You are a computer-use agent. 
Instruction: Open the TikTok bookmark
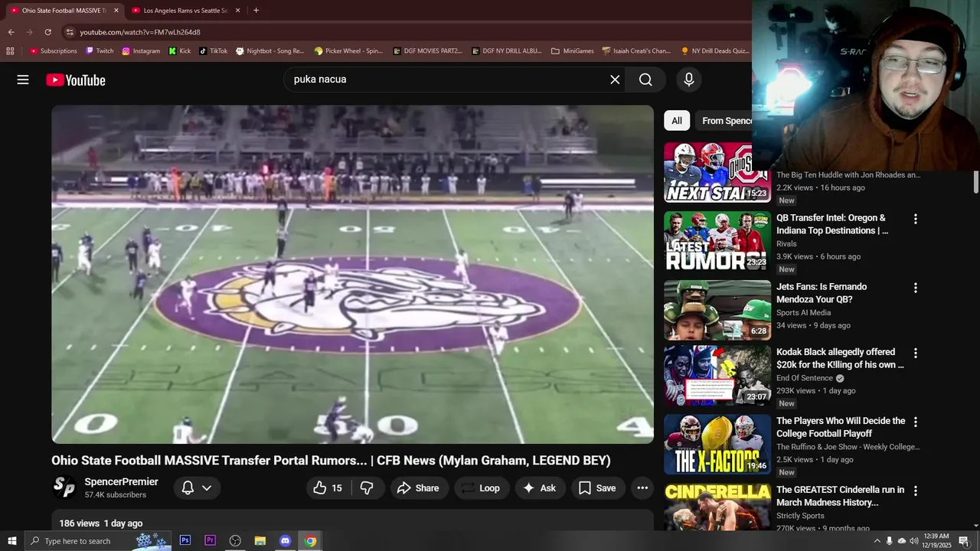point(213,51)
